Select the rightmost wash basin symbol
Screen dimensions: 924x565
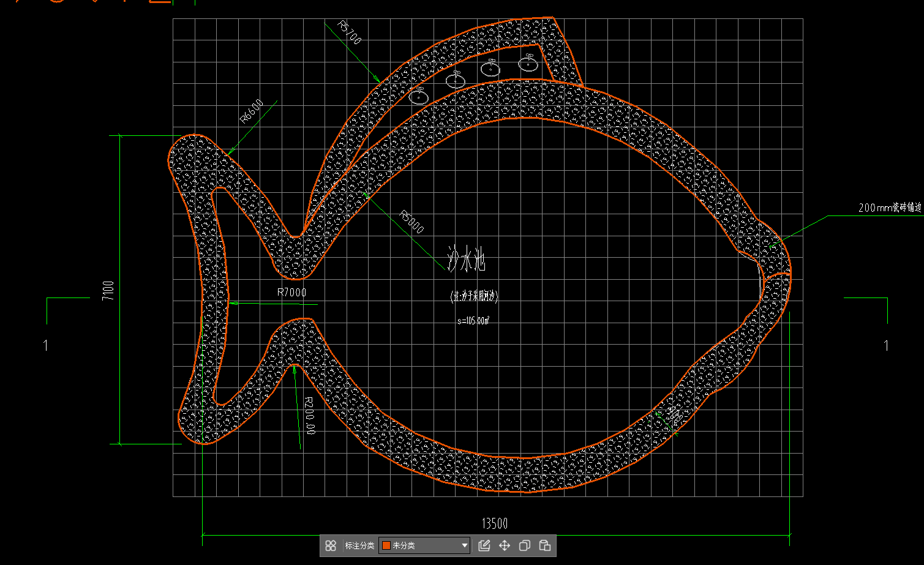528,62
